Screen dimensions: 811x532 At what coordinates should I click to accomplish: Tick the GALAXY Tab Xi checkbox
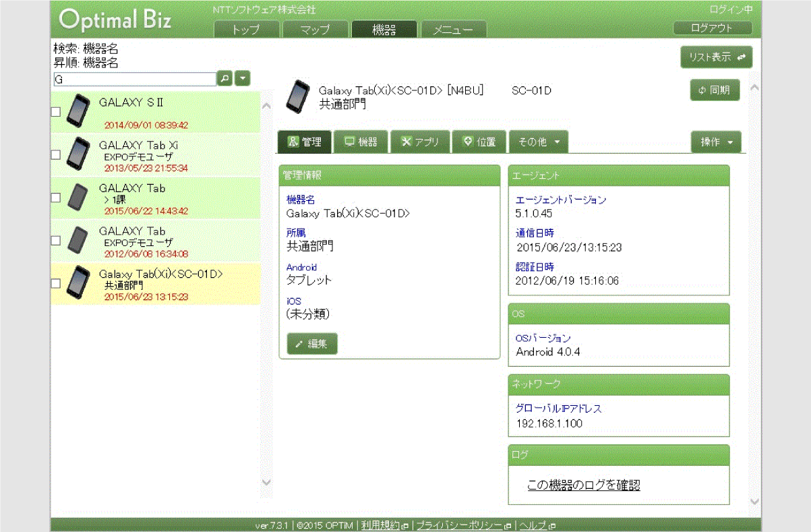[x=56, y=155]
